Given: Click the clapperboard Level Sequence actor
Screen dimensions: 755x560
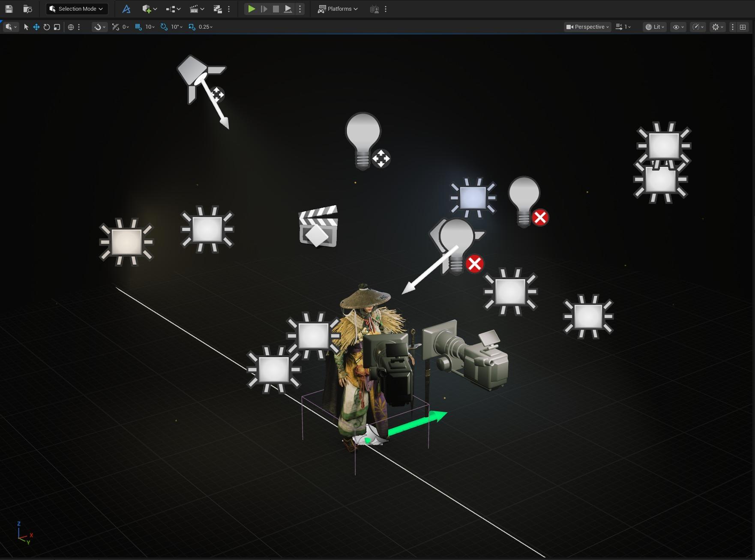Looking at the screenshot, I should 318,227.
